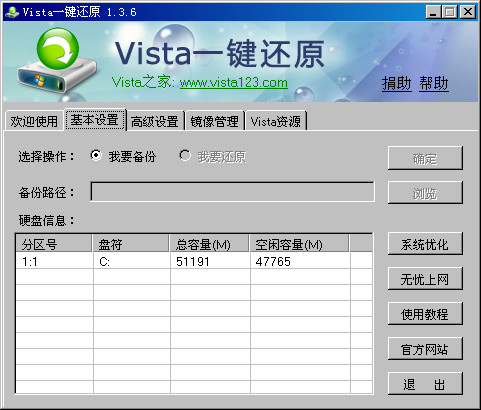The height and width of the screenshot is (410, 481).
Task: Visit the 官方网站 button
Action: pyautogui.click(x=425, y=349)
